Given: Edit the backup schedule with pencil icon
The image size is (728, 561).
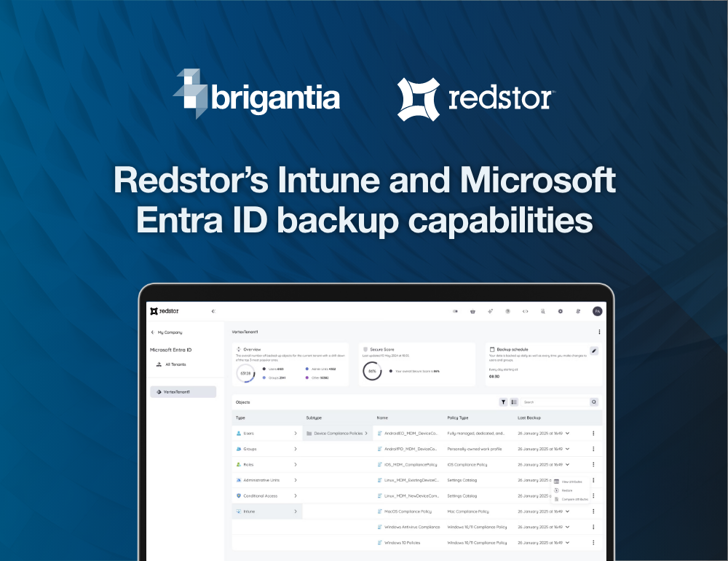Looking at the screenshot, I should coord(594,350).
